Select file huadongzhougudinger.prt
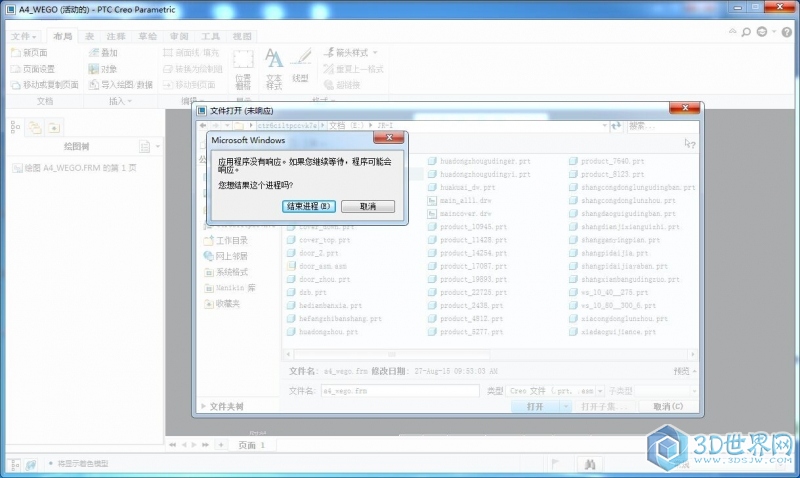800x478 pixels. (479, 161)
